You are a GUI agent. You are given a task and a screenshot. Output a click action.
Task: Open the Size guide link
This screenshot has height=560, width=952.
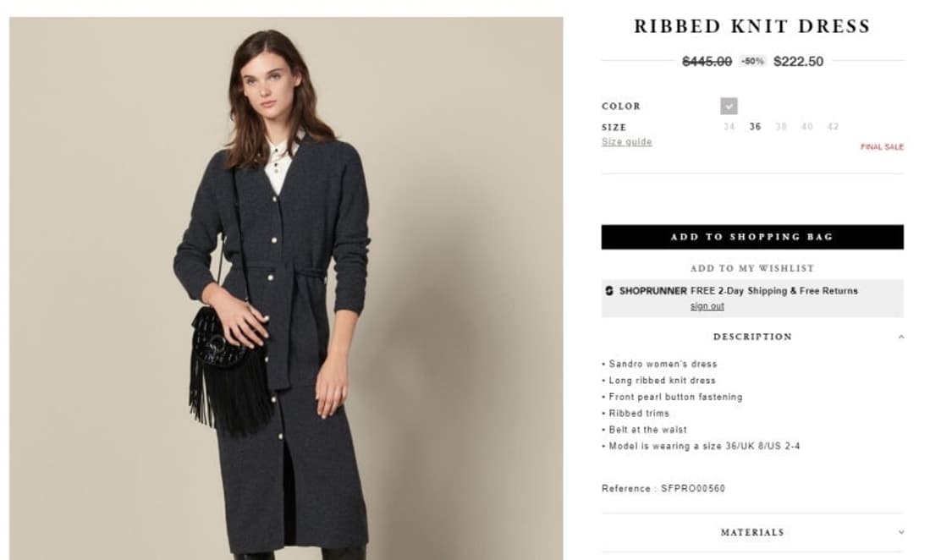(x=626, y=142)
